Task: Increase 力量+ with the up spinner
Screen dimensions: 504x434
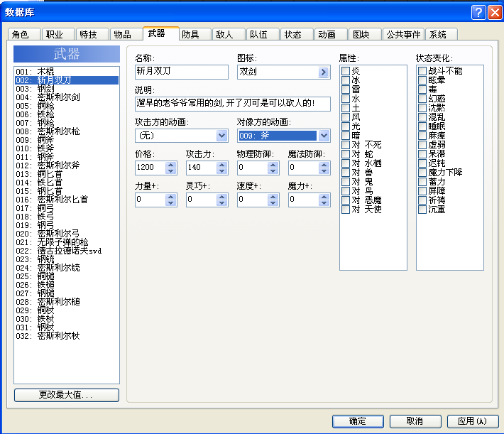Action: click(170, 197)
